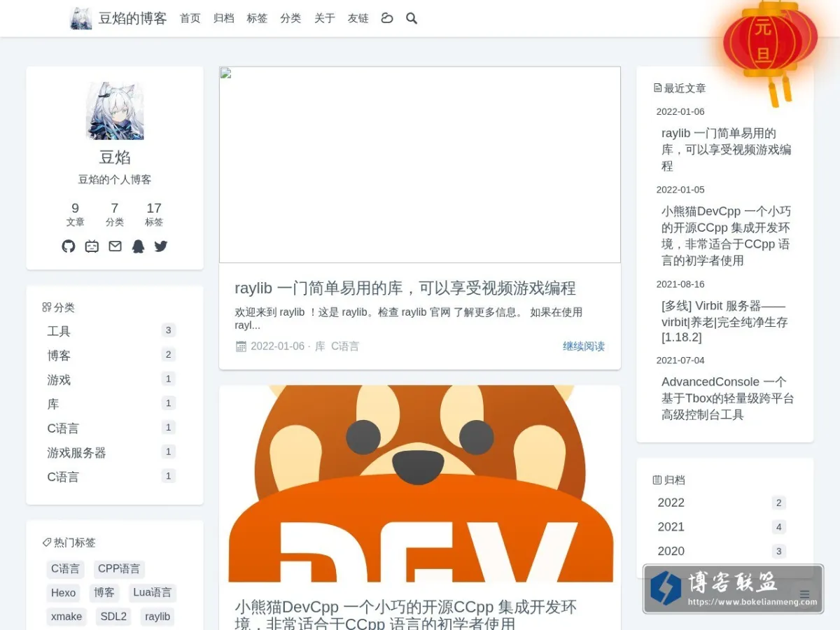Click the raylib hot tag
Viewport: 840px width, 630px height.
[x=157, y=617]
